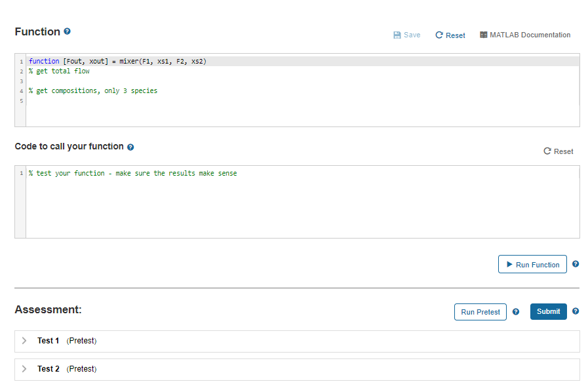Viewport: 588px width, 386px height.
Task: Open the MATLAB Documentation
Action: [x=524, y=35]
